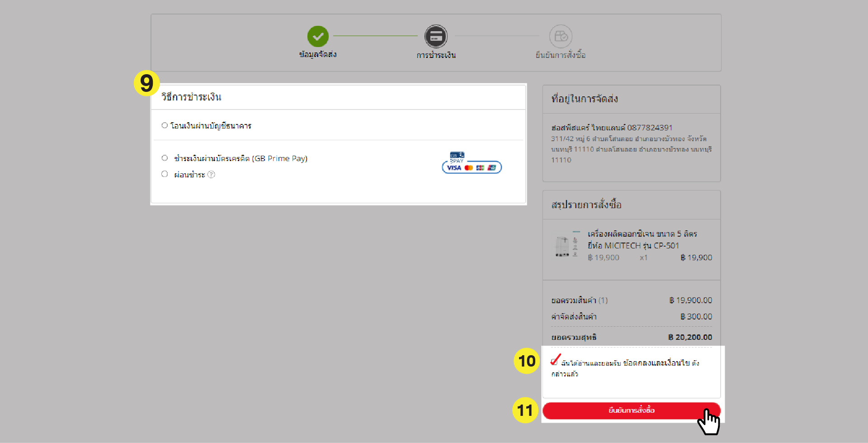Click the order confirmation step box icon
This screenshot has width=868, height=443.
click(x=561, y=36)
